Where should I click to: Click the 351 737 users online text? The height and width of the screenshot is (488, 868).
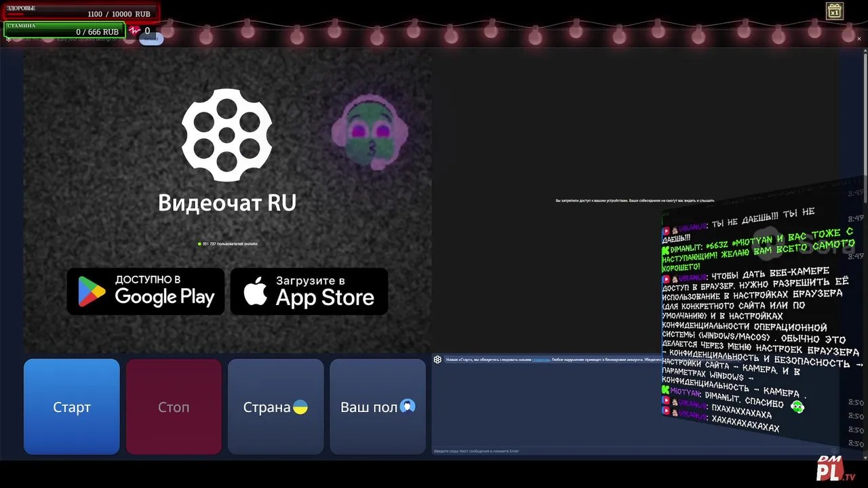coord(230,244)
